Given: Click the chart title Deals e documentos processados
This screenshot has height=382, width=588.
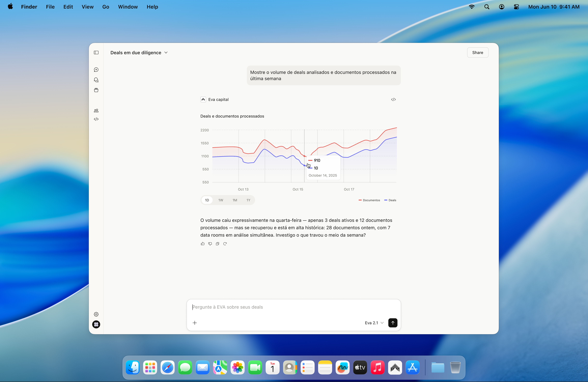Looking at the screenshot, I should [232, 116].
